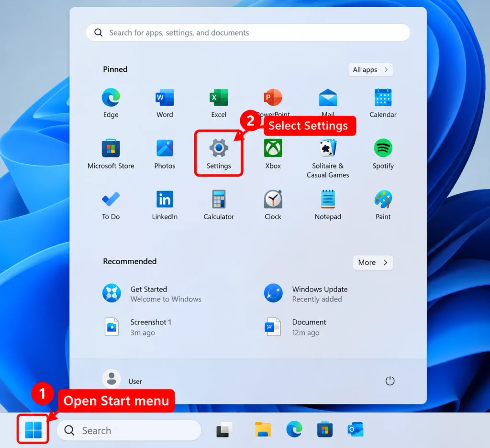Open the Xbox app
This screenshot has height=448, width=490.
click(x=273, y=148)
